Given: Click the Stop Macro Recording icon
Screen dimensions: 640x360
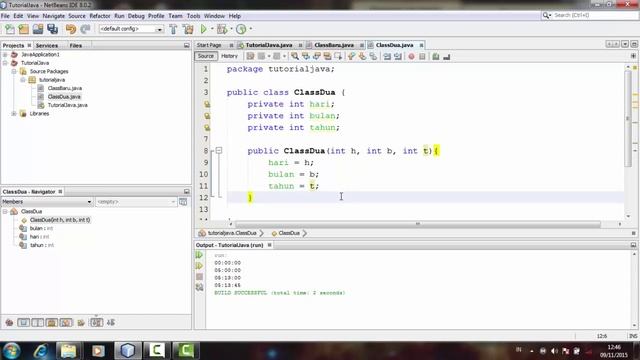Looking at the screenshot, I should (422, 56).
